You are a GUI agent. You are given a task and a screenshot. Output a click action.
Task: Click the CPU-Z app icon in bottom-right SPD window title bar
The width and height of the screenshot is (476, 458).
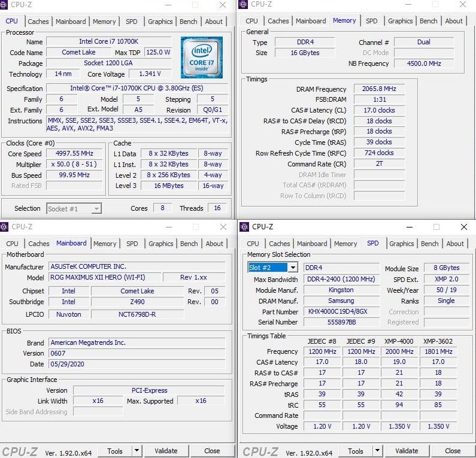click(x=244, y=227)
